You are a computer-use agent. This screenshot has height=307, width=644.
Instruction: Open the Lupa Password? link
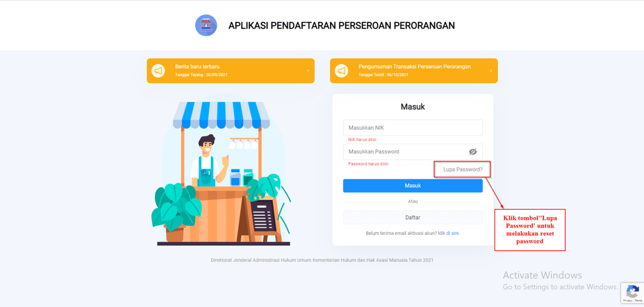463,169
